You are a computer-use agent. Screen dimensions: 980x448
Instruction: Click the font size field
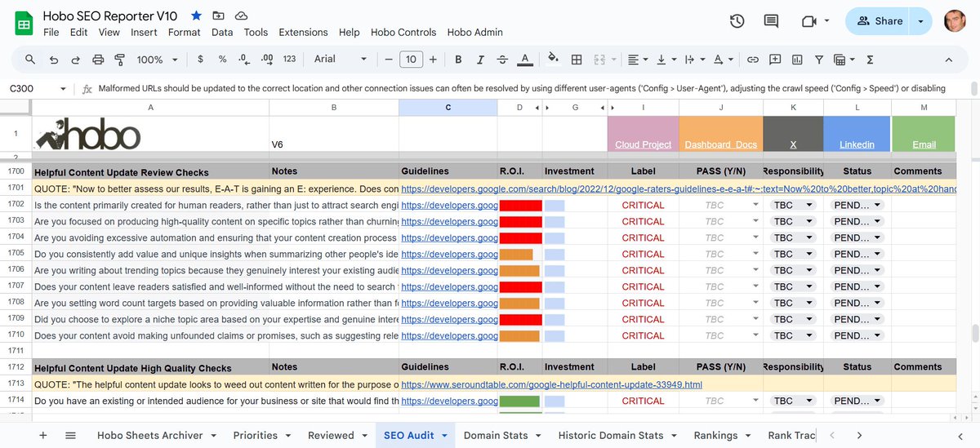411,60
